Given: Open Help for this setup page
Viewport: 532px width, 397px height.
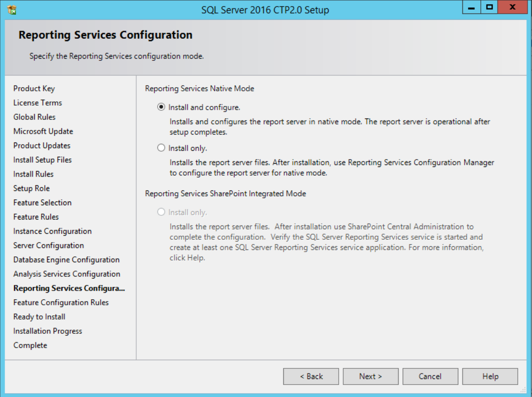Looking at the screenshot, I should click(490, 376).
